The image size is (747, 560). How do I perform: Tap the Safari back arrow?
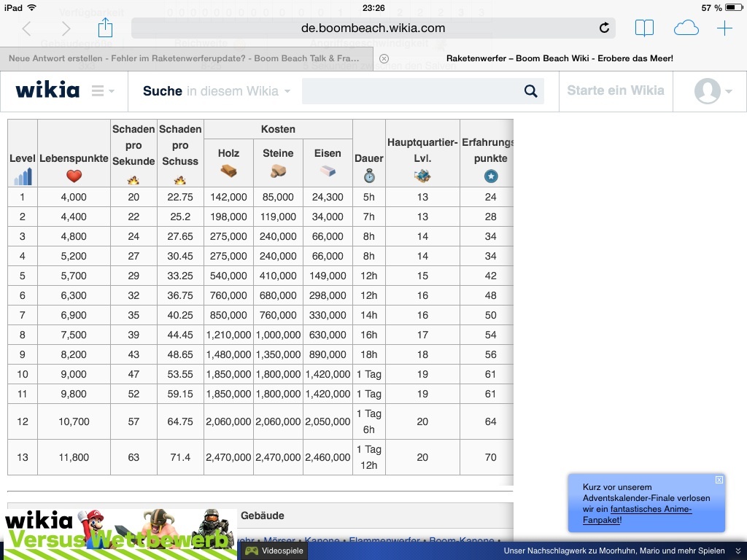27,28
